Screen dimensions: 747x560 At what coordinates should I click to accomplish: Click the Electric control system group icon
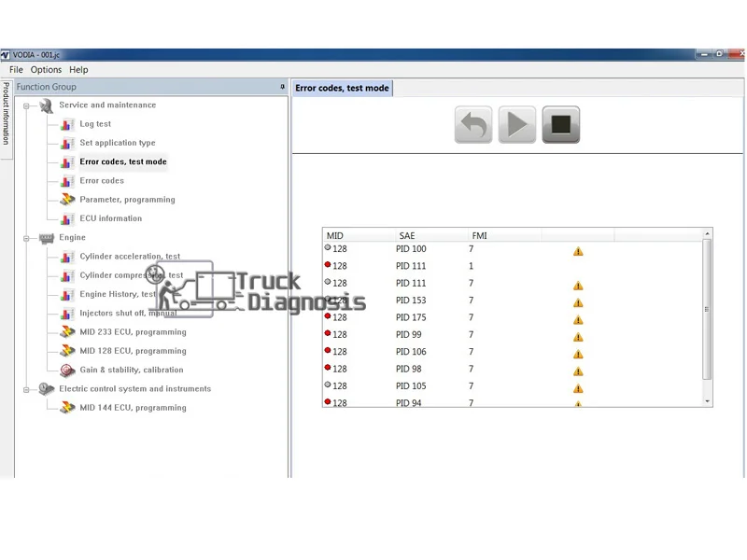(x=47, y=388)
